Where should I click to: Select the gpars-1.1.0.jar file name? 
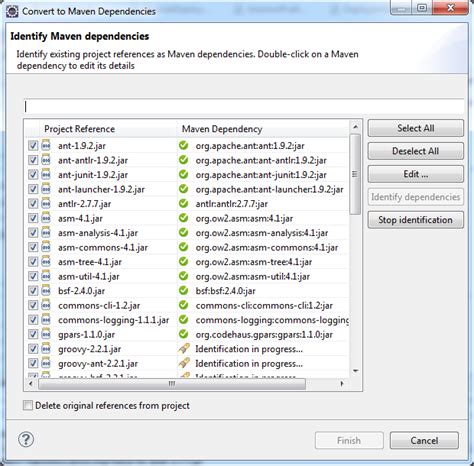87,334
